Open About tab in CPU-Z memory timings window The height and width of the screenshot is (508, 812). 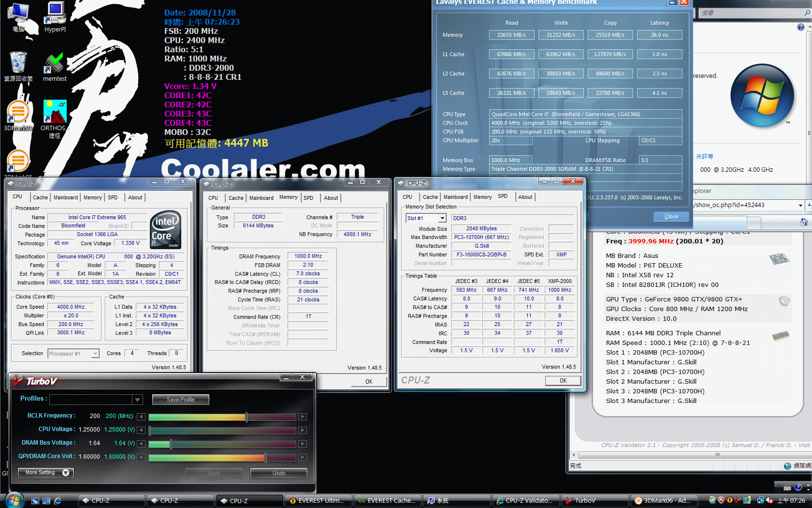(x=331, y=198)
